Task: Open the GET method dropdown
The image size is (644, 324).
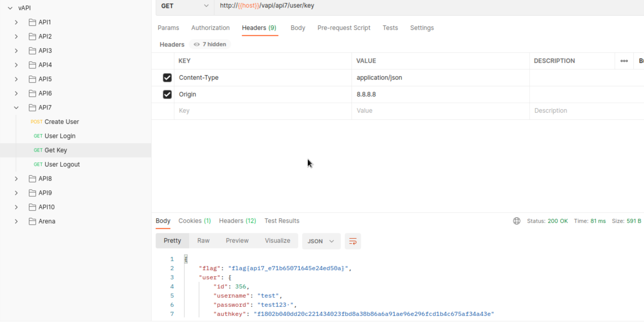Action: [x=185, y=6]
